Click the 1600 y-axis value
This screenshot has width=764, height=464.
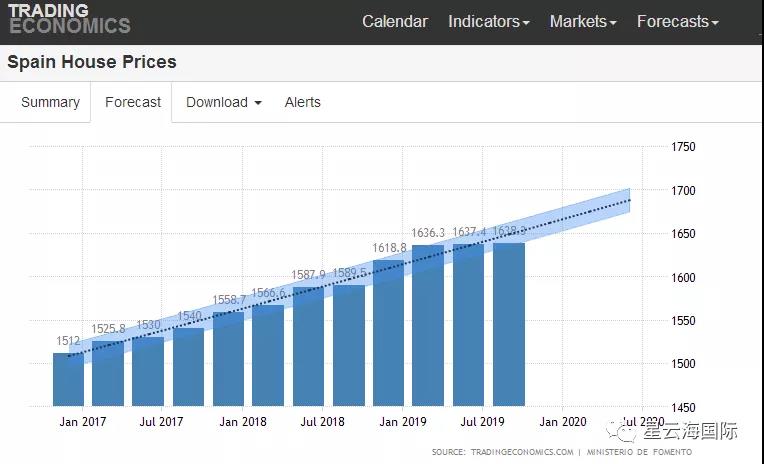pyautogui.click(x=683, y=277)
